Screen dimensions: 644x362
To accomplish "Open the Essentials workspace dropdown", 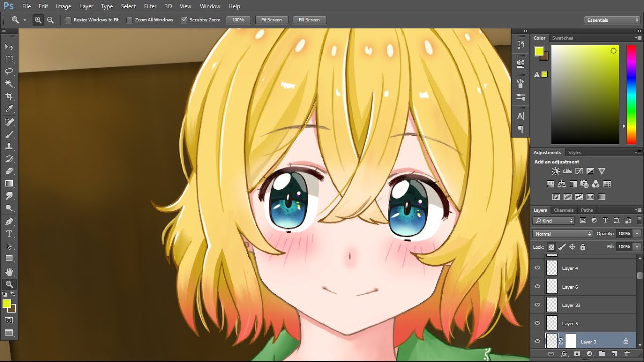I will [612, 20].
